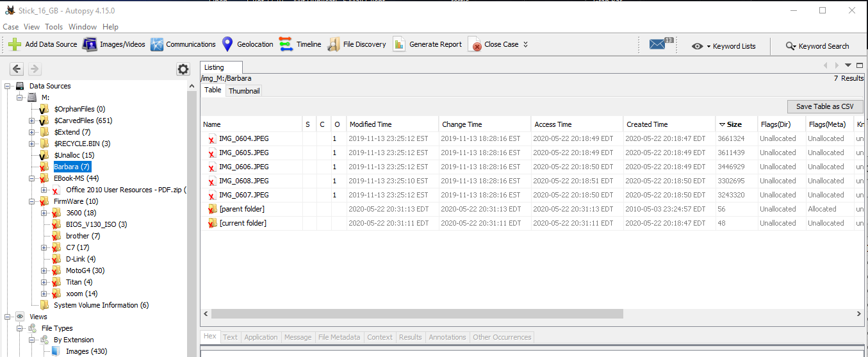The height and width of the screenshot is (357, 868).
Task: Open the listing tab-list dropdown arrow
Action: coord(848,65)
